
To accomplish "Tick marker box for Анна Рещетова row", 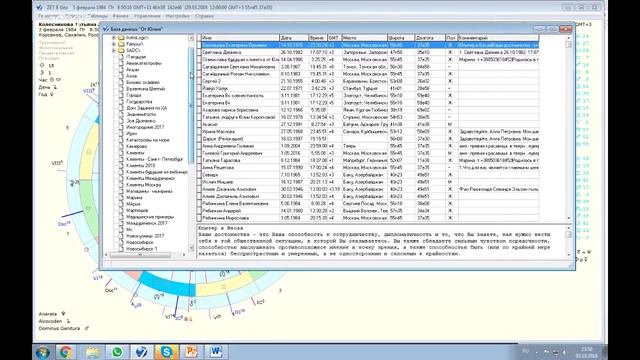I will (x=200, y=167).
